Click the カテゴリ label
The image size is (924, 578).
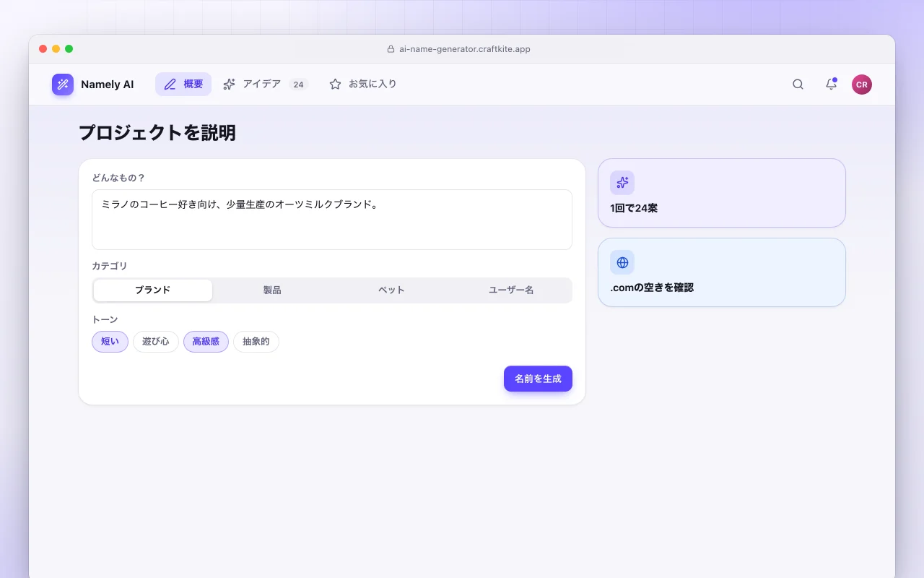(110, 266)
